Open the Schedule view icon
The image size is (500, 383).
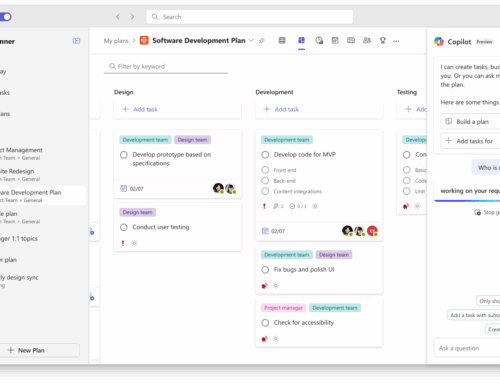(x=335, y=40)
